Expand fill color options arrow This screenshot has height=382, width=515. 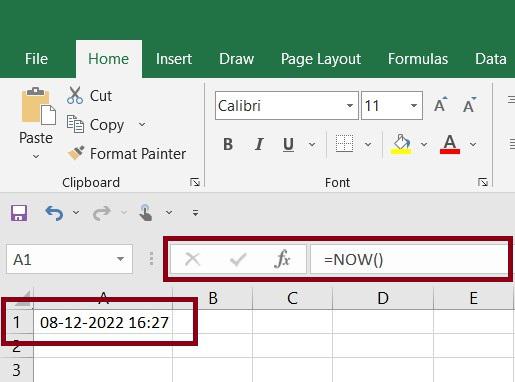tap(424, 144)
